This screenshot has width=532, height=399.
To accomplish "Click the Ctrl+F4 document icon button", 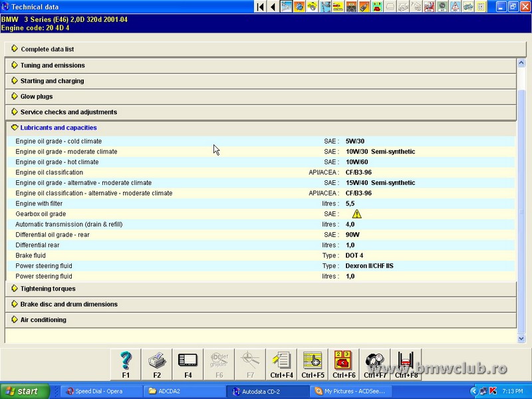I will click(x=281, y=364).
